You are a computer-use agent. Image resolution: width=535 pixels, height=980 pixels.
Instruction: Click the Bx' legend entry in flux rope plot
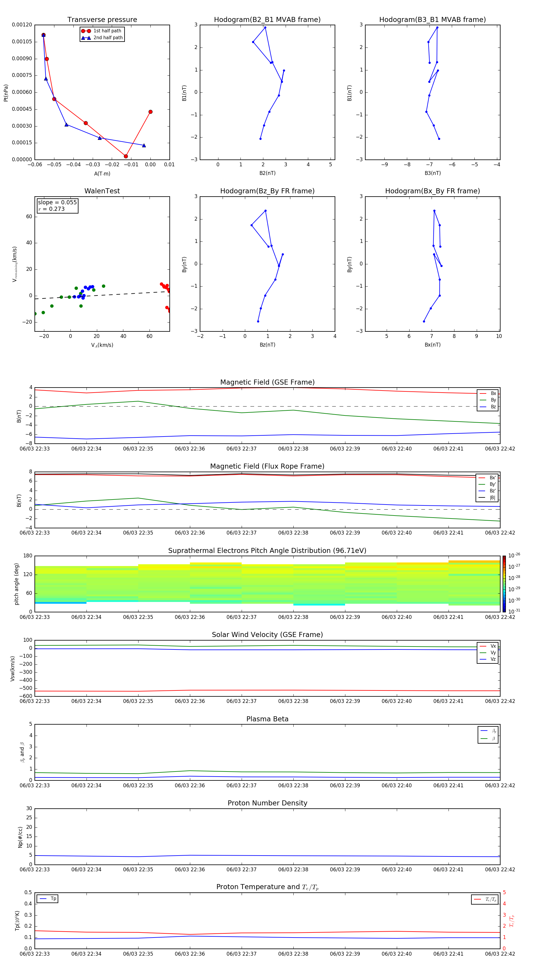click(487, 478)
